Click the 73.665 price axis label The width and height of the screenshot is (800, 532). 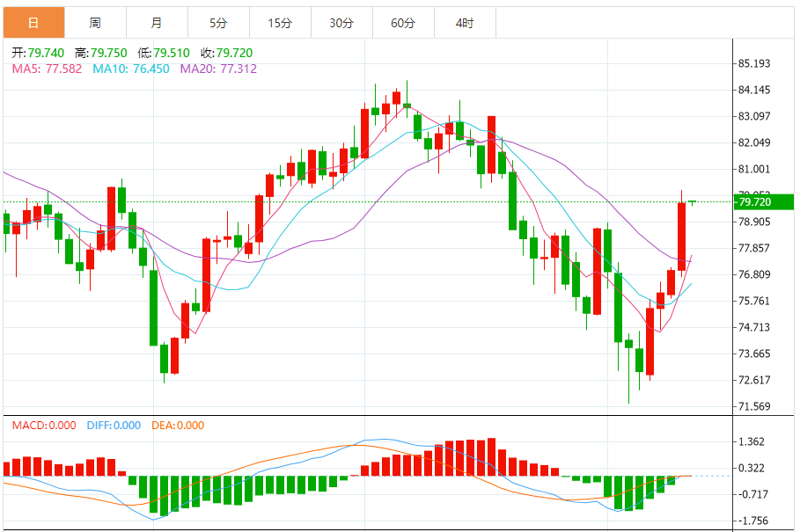click(x=754, y=353)
